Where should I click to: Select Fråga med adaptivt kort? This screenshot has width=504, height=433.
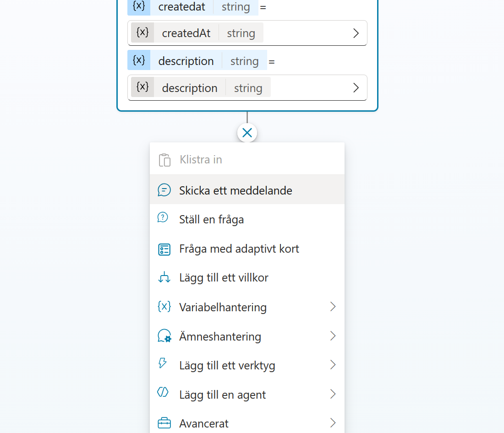point(247,249)
